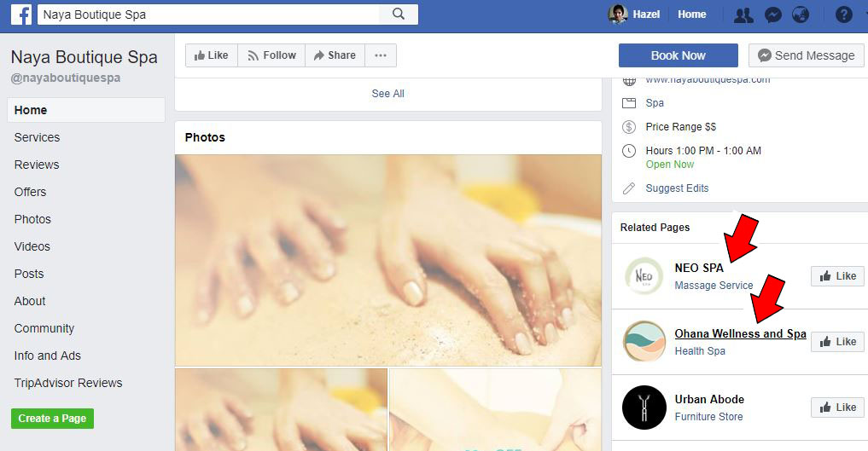Click Hours 1:00 PM - 1:00 AM

[x=703, y=150]
